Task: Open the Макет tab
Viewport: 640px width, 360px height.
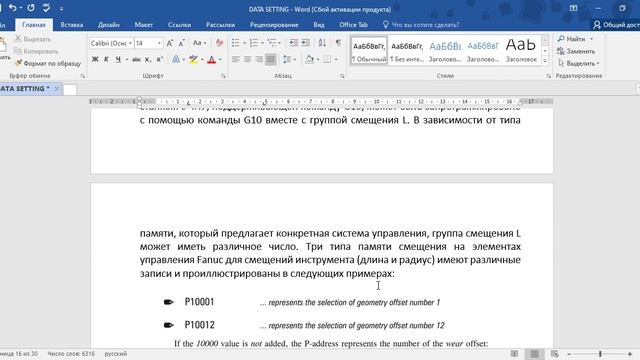Action: click(144, 25)
